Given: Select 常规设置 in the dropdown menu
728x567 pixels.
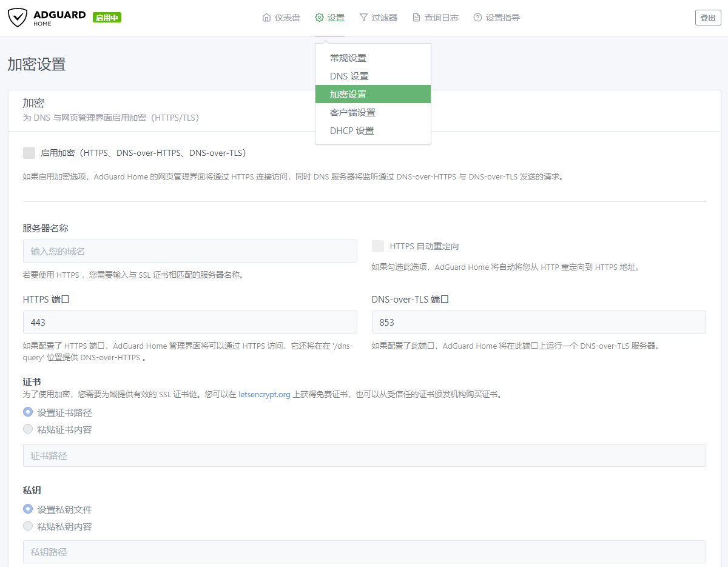Looking at the screenshot, I should [347, 58].
